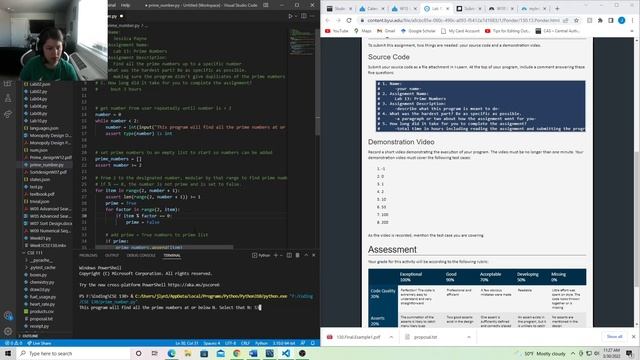Open states.json in explorer
This screenshot has height=360, width=640.
click(x=40, y=180)
